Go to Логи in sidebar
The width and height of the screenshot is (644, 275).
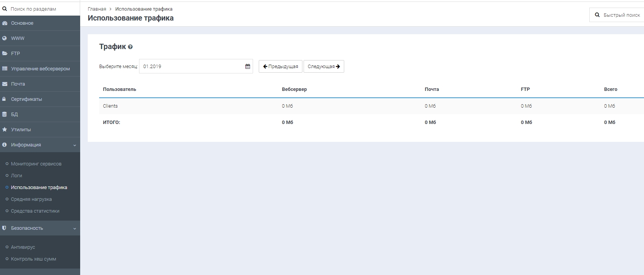pyautogui.click(x=16, y=176)
